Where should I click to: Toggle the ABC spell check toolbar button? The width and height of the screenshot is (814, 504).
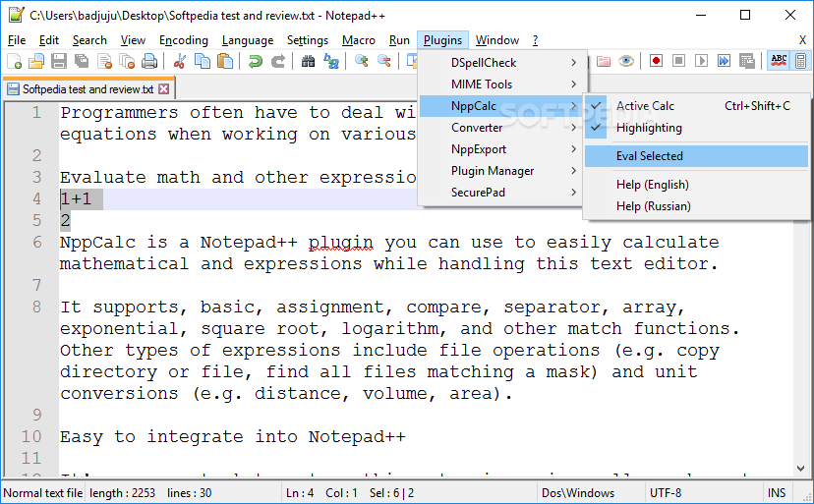(x=779, y=61)
